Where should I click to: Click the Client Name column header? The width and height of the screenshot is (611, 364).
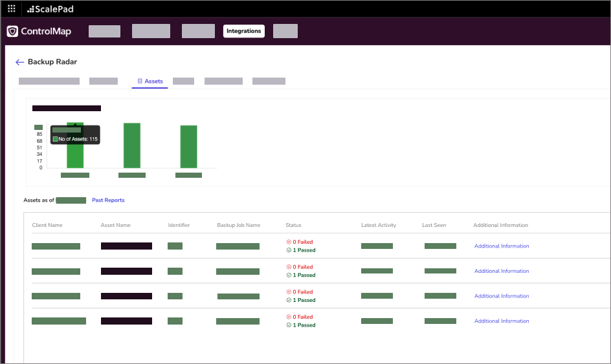(x=47, y=225)
